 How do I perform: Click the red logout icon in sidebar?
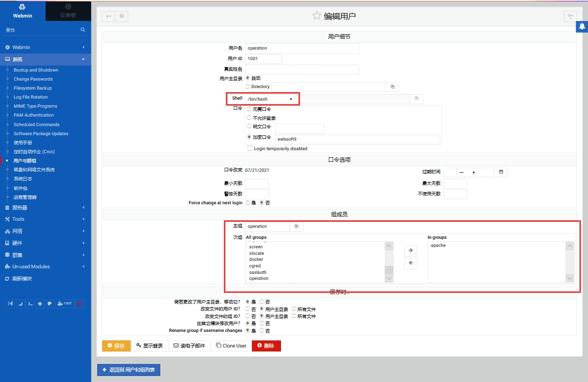coord(79,303)
